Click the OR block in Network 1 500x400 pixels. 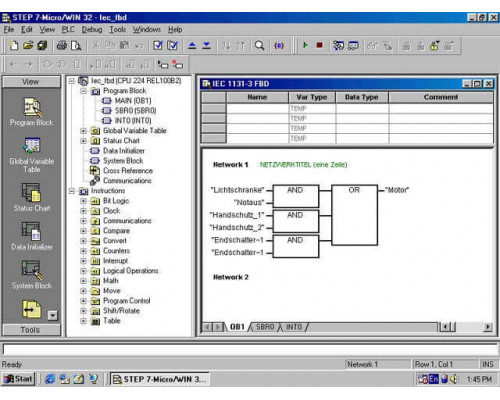point(355,215)
